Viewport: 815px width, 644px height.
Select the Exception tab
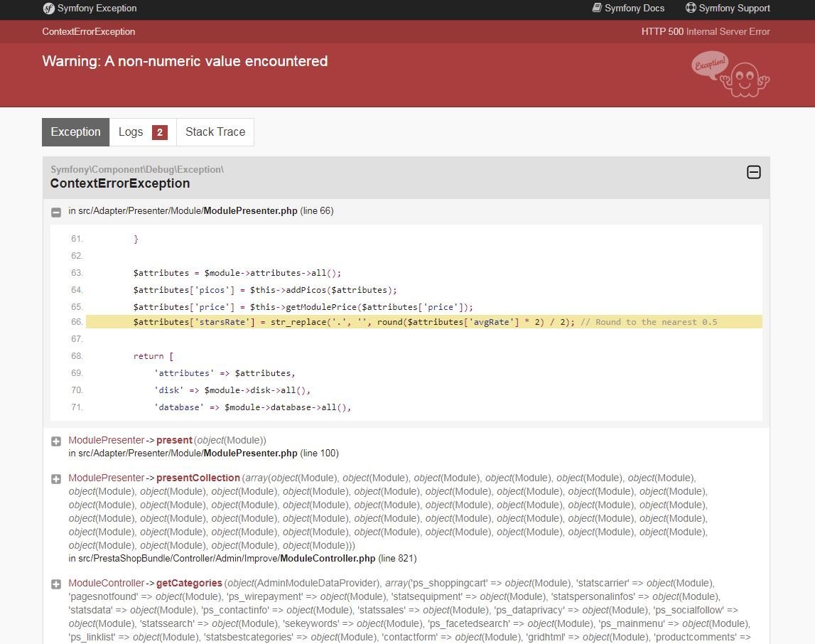(76, 132)
